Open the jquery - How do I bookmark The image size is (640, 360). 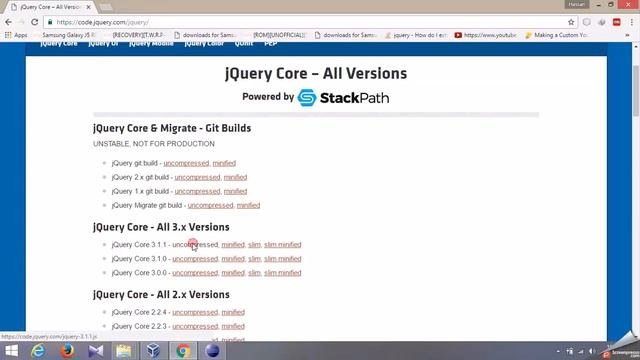416,35
